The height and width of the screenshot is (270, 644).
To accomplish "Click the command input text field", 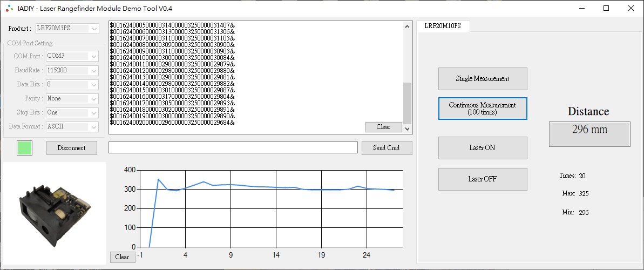I will [233, 147].
